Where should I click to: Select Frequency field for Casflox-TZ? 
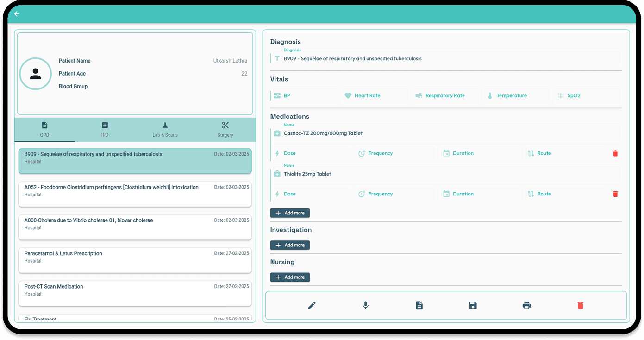coord(396,153)
